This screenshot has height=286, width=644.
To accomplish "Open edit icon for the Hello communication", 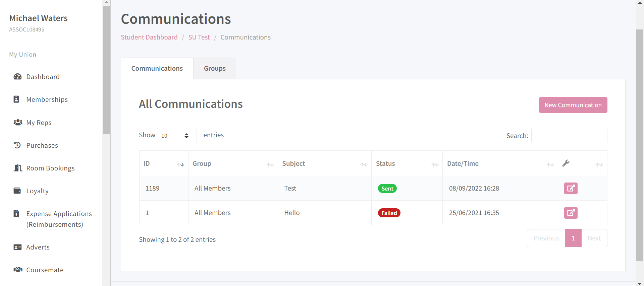I will (x=571, y=213).
